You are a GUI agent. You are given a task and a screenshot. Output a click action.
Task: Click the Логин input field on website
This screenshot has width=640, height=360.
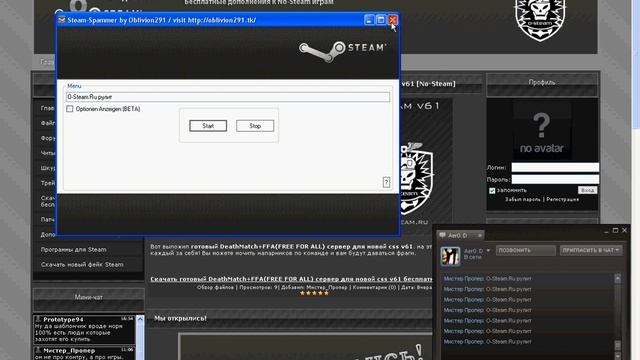555,167
